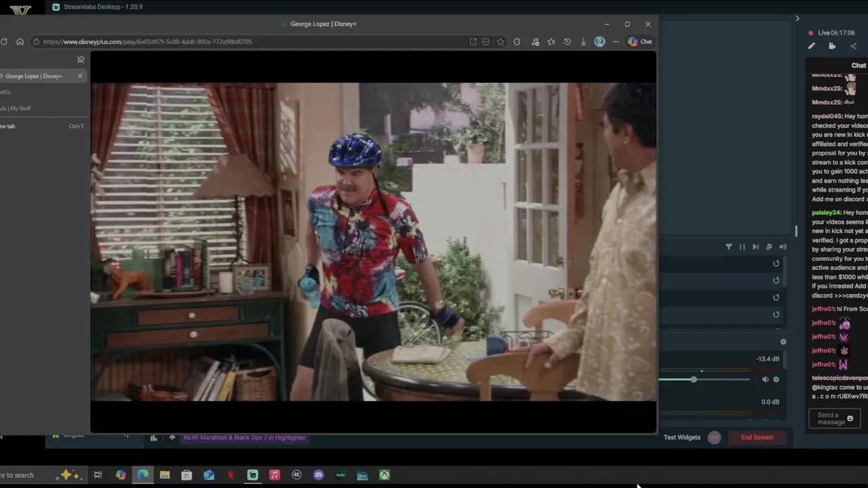This screenshot has height=488, width=868.
Task: Click the red button beside Test Widgets
Action: click(x=714, y=437)
